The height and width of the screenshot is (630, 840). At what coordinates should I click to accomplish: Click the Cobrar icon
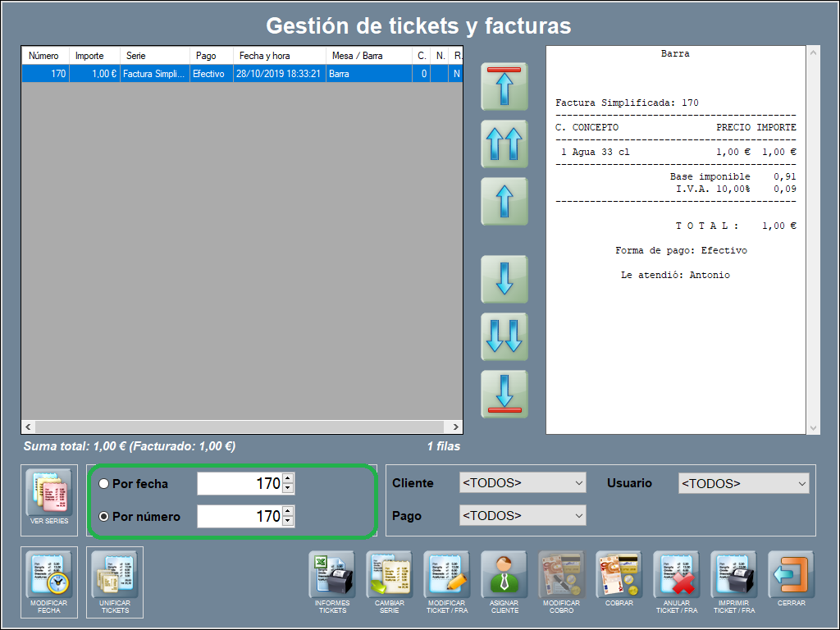pyautogui.click(x=619, y=575)
